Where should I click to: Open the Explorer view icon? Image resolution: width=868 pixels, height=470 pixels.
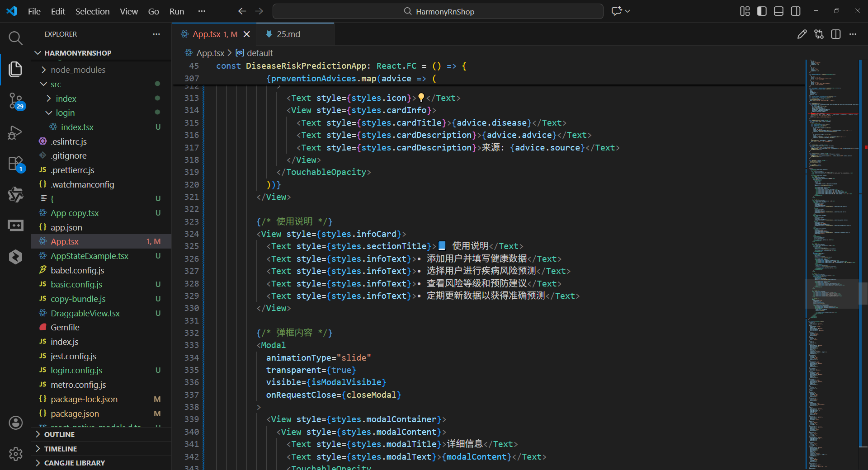click(x=15, y=69)
